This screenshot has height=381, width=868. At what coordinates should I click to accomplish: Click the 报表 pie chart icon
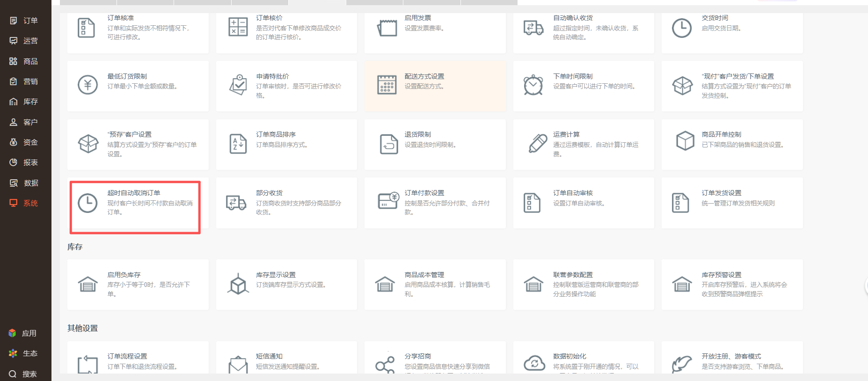click(x=14, y=162)
